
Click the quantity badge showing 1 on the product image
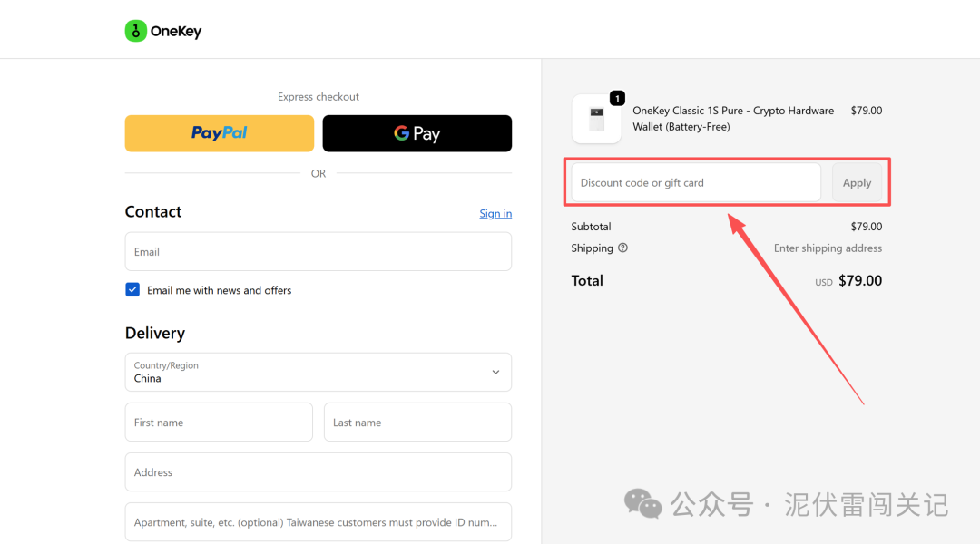pos(617,98)
